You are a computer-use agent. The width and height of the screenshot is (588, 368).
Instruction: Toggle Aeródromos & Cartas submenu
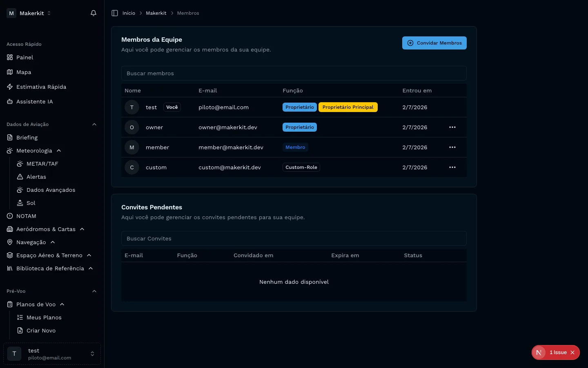click(82, 229)
